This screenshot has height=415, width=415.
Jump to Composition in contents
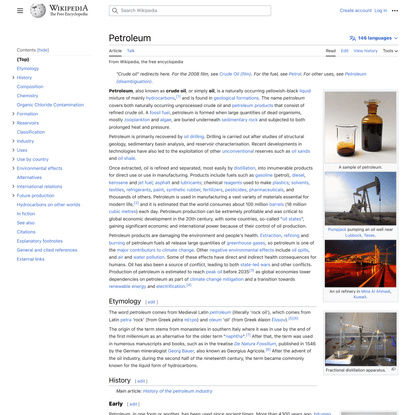point(30,87)
